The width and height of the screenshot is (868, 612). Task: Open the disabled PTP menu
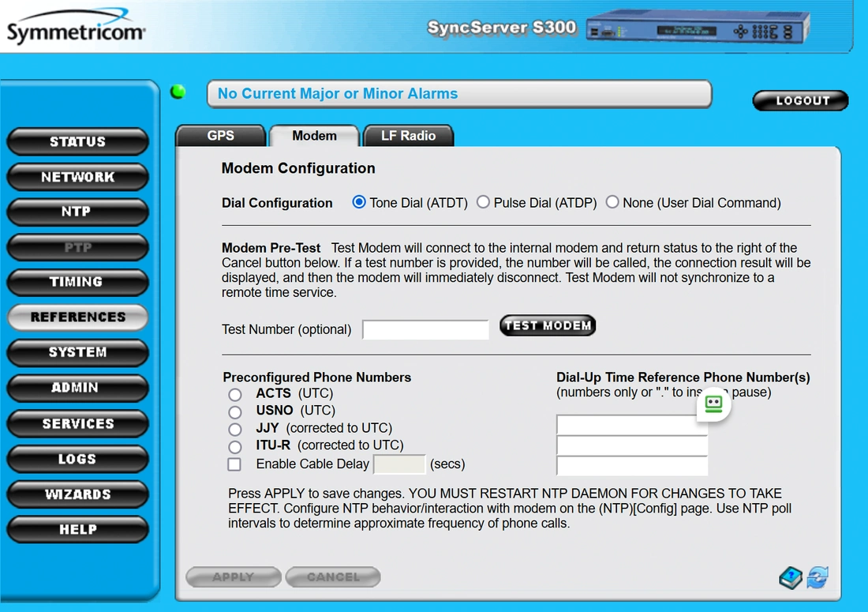[x=77, y=247]
